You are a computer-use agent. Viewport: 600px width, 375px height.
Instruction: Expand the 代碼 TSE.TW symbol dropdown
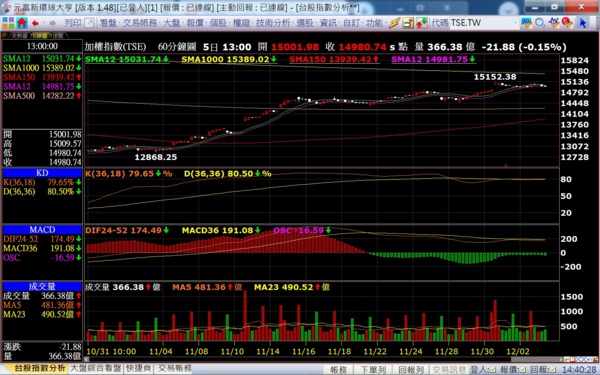[516, 23]
